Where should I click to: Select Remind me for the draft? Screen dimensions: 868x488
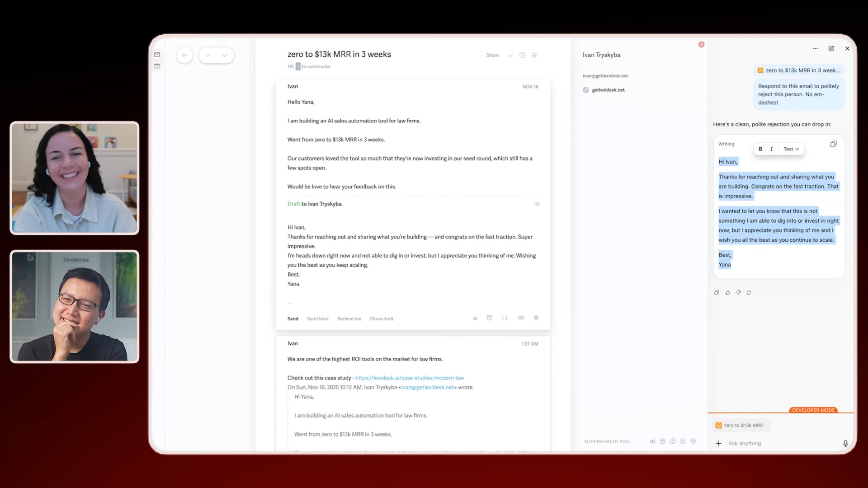[x=349, y=319]
